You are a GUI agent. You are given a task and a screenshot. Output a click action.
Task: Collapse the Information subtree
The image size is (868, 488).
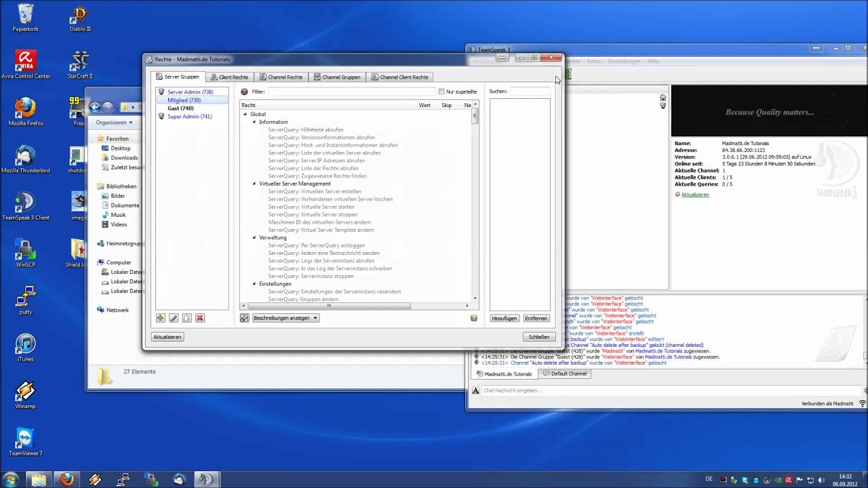pyautogui.click(x=254, y=122)
